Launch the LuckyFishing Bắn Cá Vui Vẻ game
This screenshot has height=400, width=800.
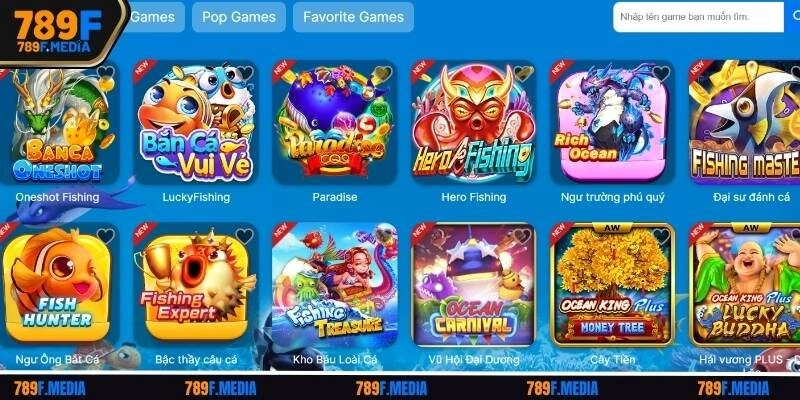pyautogui.click(x=195, y=122)
